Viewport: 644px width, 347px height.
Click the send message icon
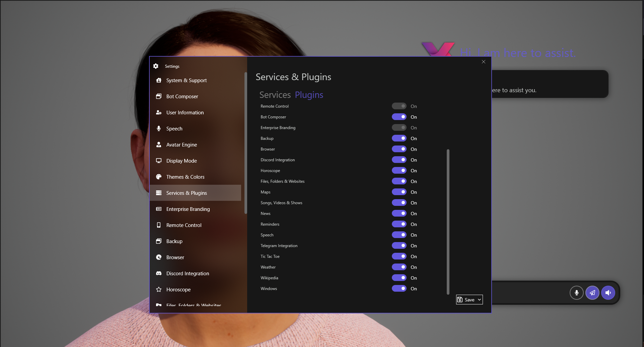point(592,293)
